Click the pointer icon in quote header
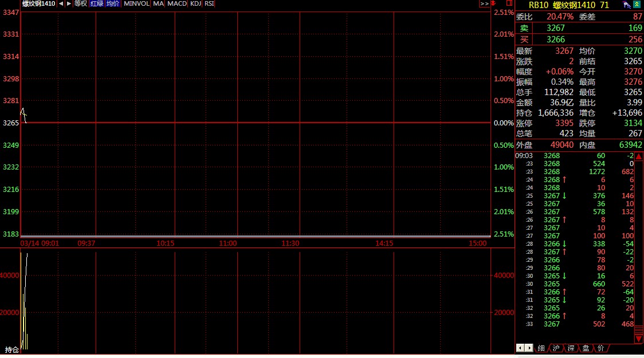The width and height of the screenshot is (644, 358). click(x=627, y=5)
